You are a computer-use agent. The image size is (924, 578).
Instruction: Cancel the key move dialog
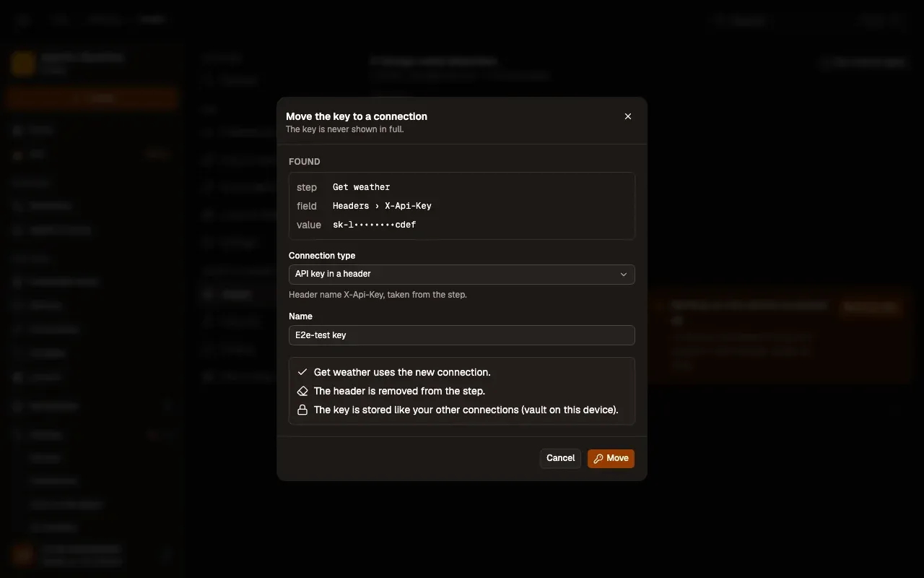[x=560, y=458]
